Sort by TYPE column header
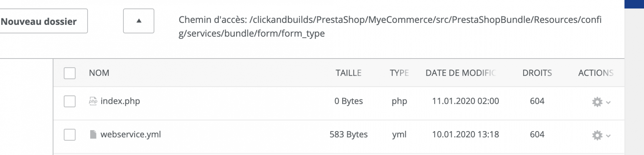 (399, 73)
